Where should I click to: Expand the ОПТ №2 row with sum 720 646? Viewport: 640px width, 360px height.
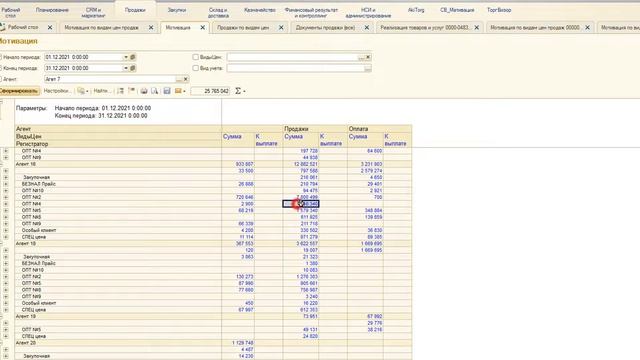click(x=6, y=197)
